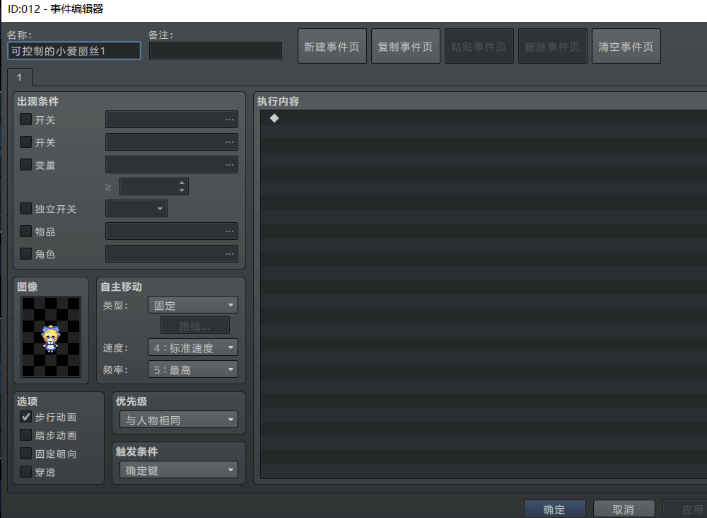
Task: Open ellipsis picker for 角色 condition
Action: [x=230, y=254]
